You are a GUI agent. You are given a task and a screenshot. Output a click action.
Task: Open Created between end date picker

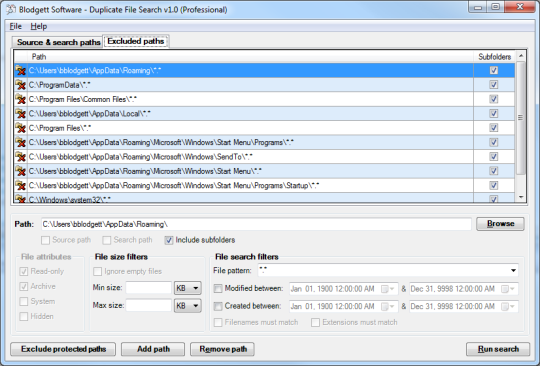[508, 306]
